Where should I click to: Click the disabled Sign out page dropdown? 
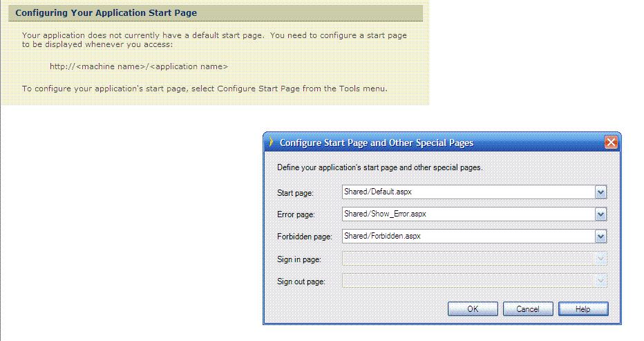point(475,281)
